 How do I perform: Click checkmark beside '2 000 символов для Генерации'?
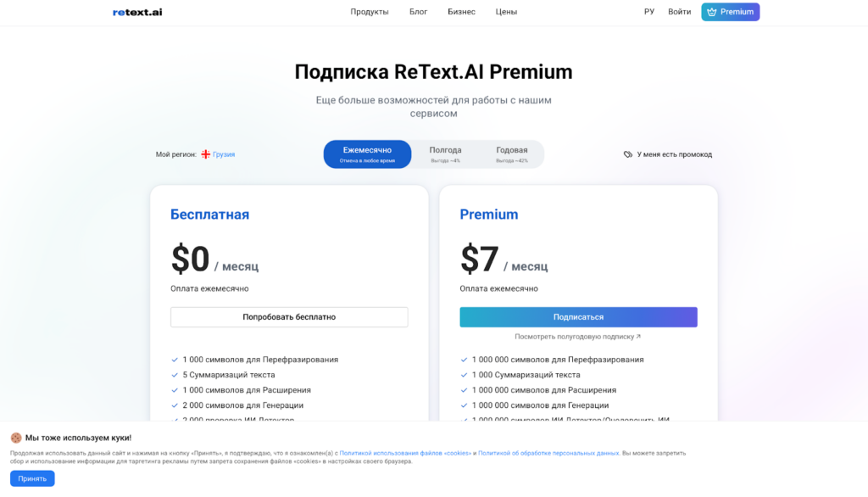pos(175,405)
